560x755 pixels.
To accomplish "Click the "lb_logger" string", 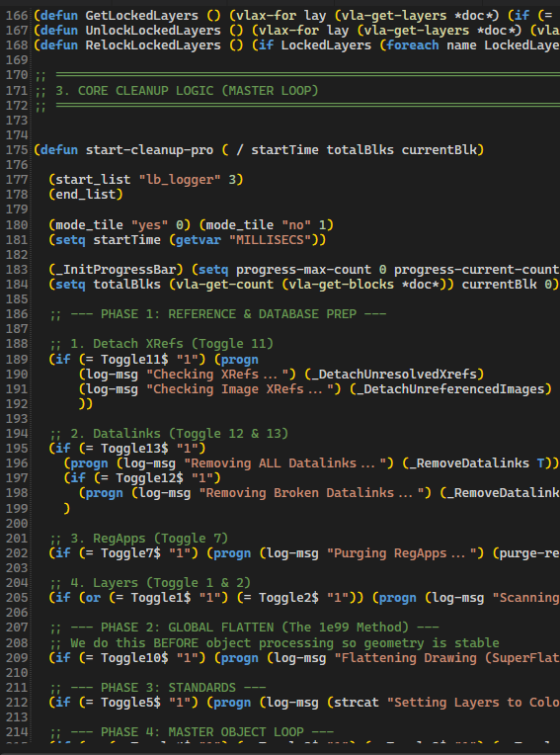I will 180,180.
